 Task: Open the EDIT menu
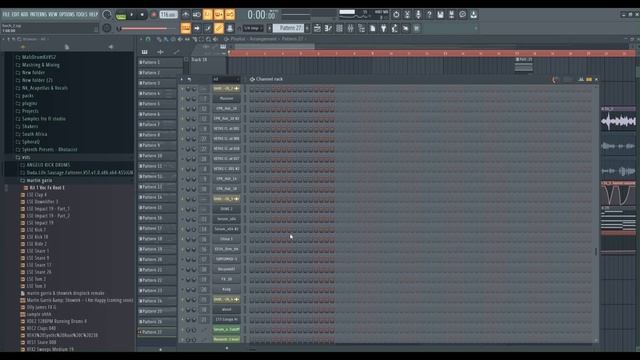16,14
